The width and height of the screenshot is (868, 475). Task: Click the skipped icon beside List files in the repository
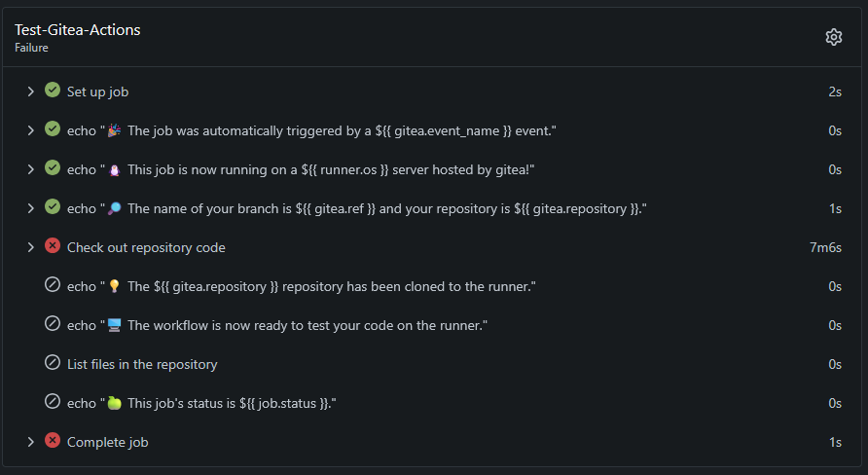coord(53,363)
